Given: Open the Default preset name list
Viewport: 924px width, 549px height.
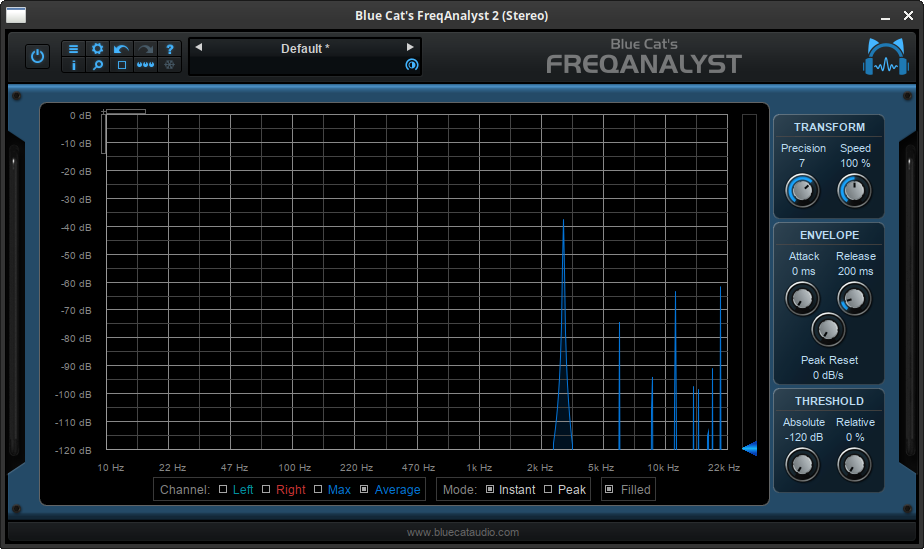Looking at the screenshot, I should point(304,48).
